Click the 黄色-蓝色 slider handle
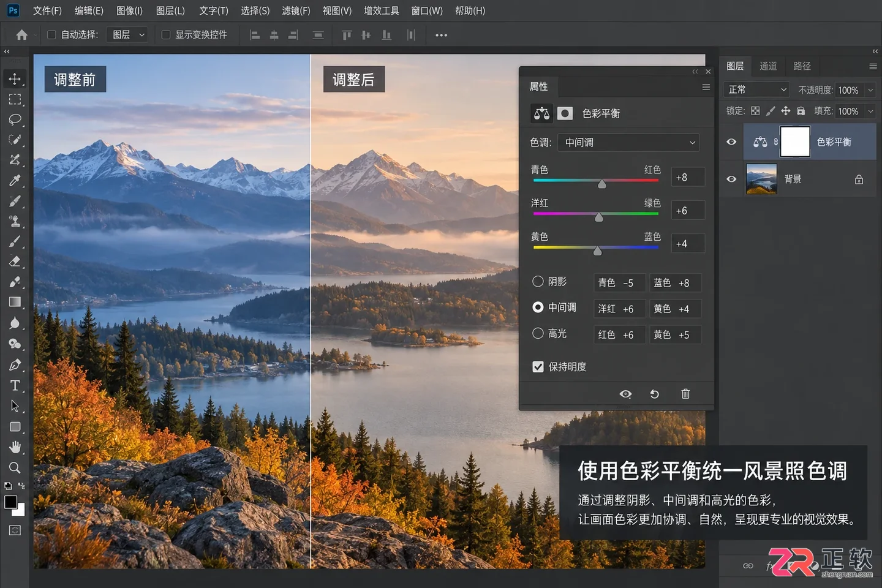 coord(598,251)
